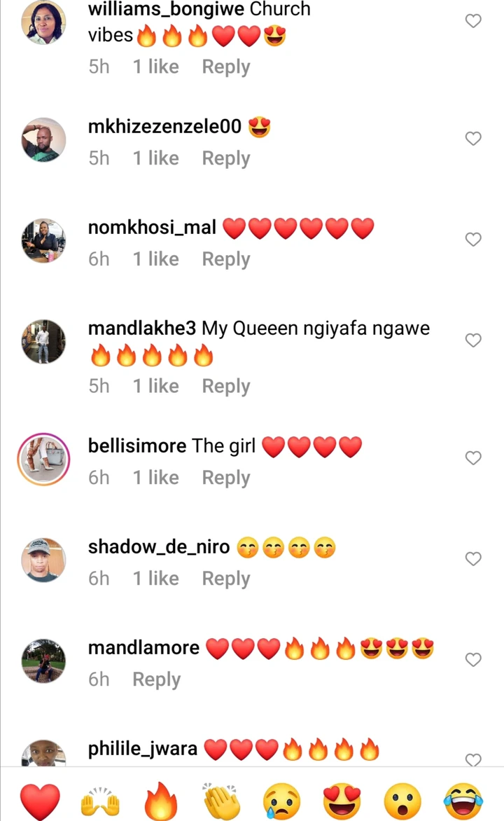Like mkhizezenzele00's comment heart icon
The height and width of the screenshot is (821, 504).
tap(473, 138)
